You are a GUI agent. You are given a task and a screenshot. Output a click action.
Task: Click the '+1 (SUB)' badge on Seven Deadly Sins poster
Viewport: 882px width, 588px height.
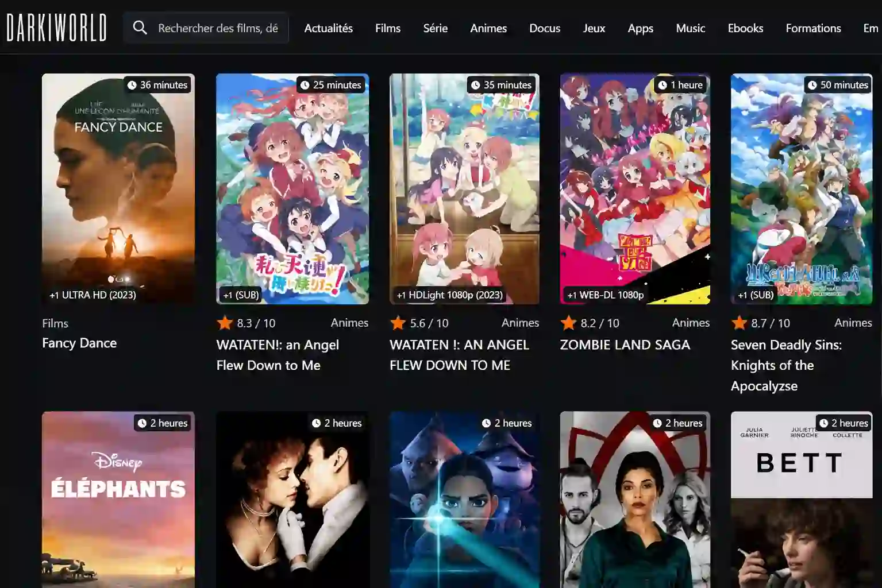[x=756, y=295]
